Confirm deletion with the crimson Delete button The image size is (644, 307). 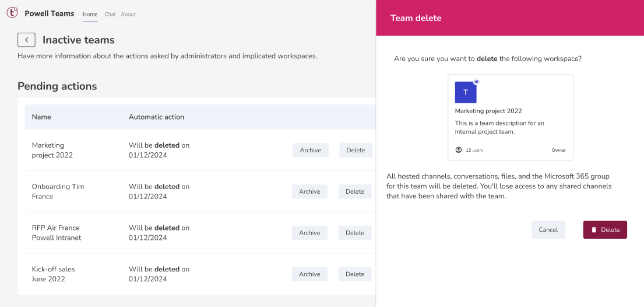(x=605, y=229)
